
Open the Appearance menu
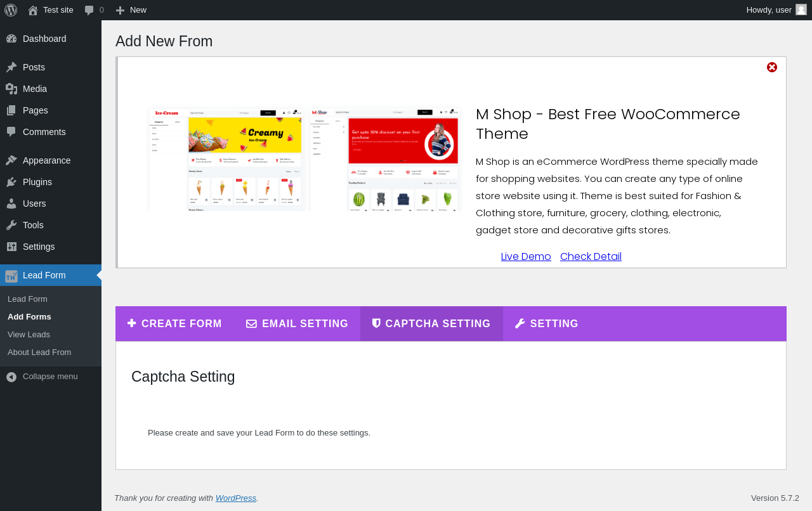tap(51, 160)
